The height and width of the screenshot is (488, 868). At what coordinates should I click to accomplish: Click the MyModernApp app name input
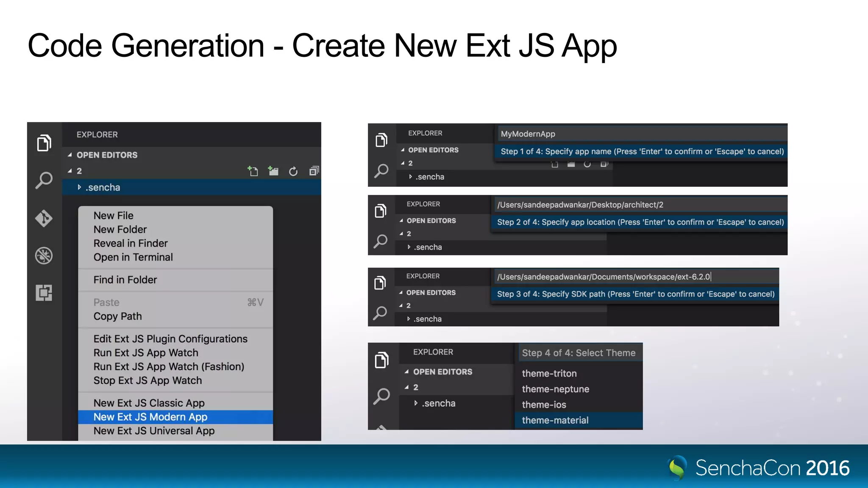643,134
